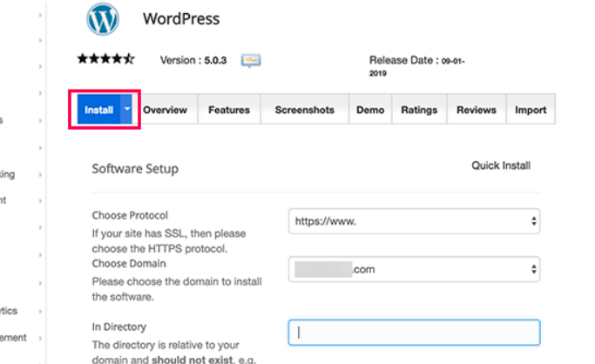Click the Software Setup heading
595x364 pixels.
135,169
